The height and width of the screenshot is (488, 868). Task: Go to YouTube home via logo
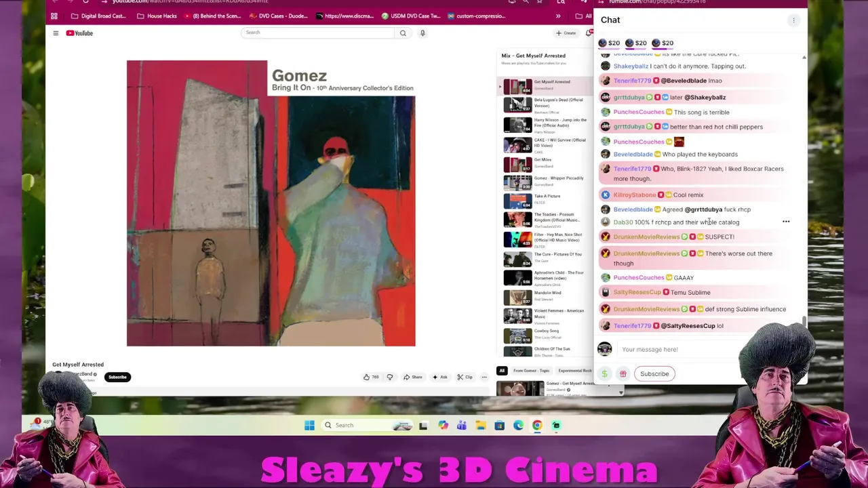tap(79, 33)
